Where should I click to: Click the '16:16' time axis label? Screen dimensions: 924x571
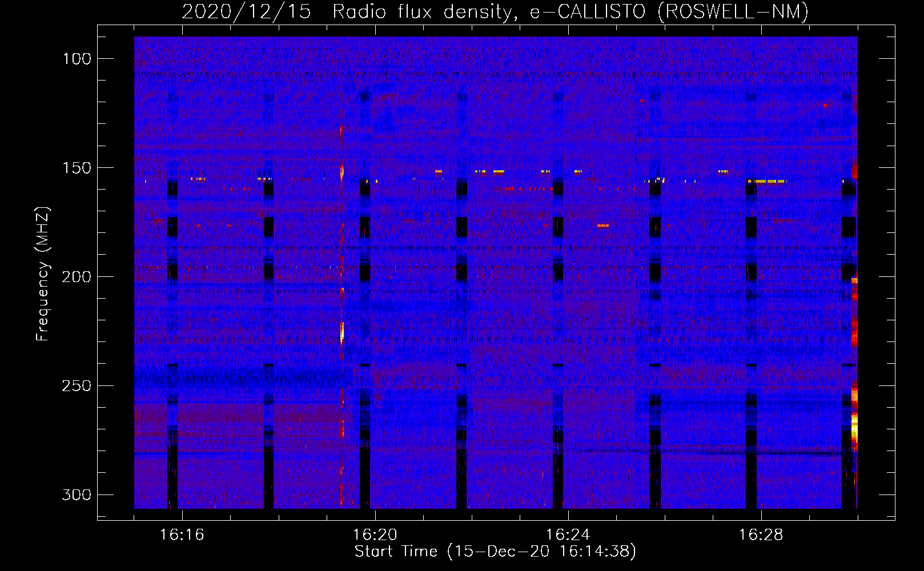[x=182, y=535]
